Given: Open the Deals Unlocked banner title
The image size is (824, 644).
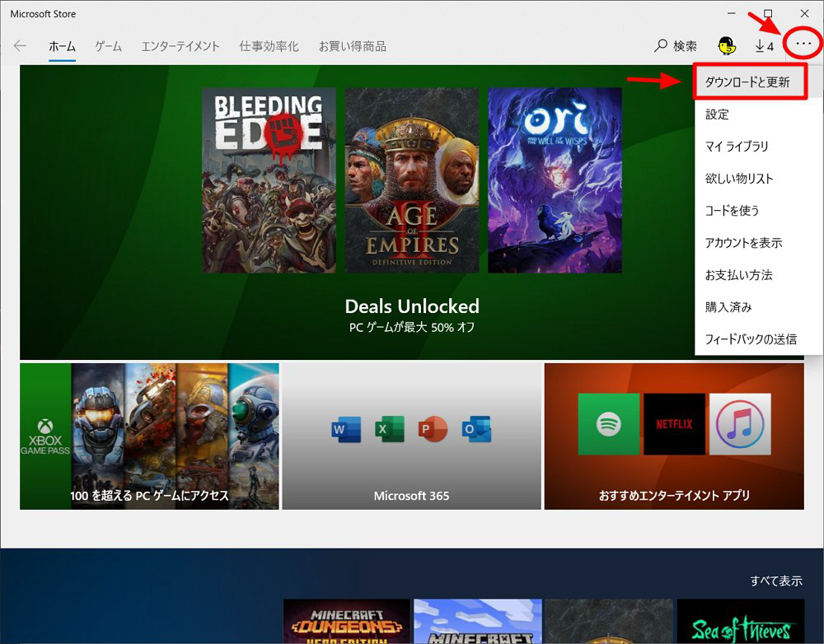Looking at the screenshot, I should [x=412, y=306].
